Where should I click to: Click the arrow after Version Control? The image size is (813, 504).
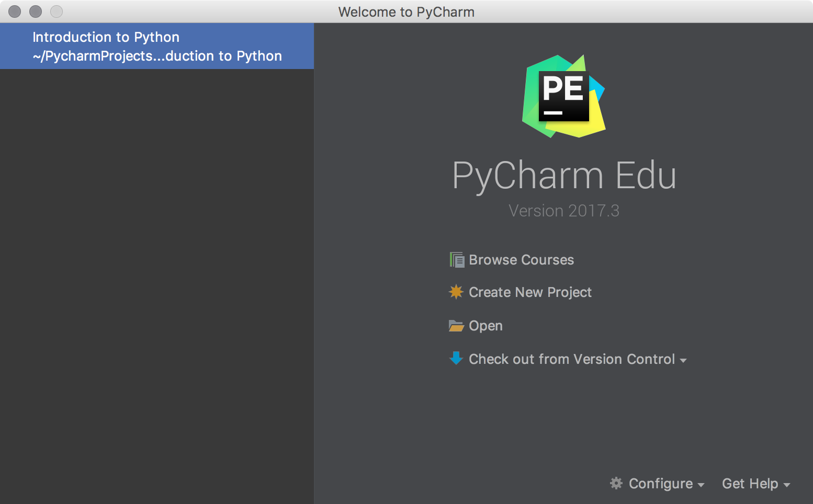coord(683,360)
